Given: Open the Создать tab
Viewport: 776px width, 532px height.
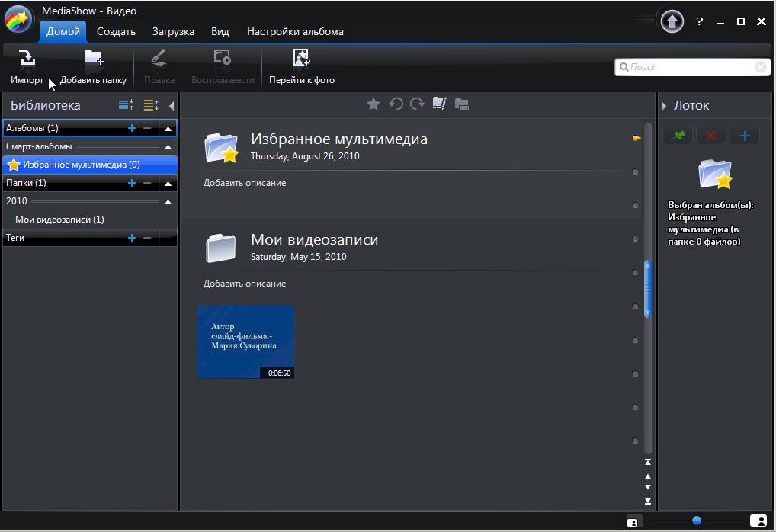Looking at the screenshot, I should click(x=116, y=31).
